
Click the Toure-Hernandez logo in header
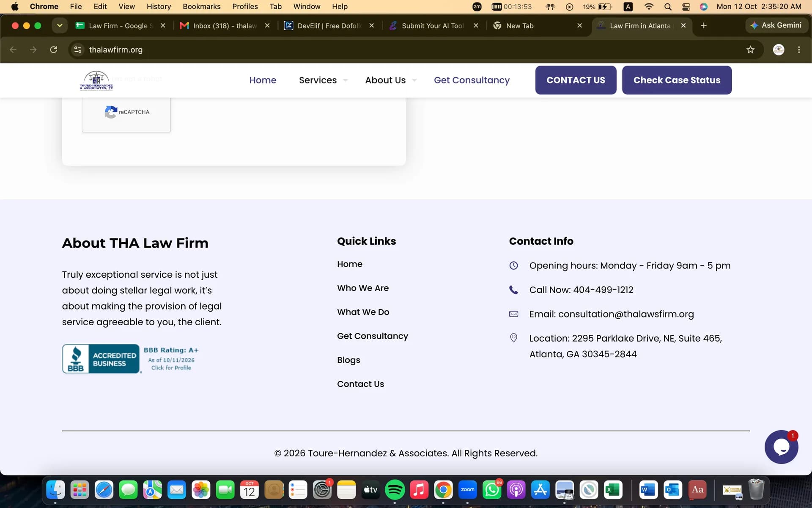coord(96,80)
